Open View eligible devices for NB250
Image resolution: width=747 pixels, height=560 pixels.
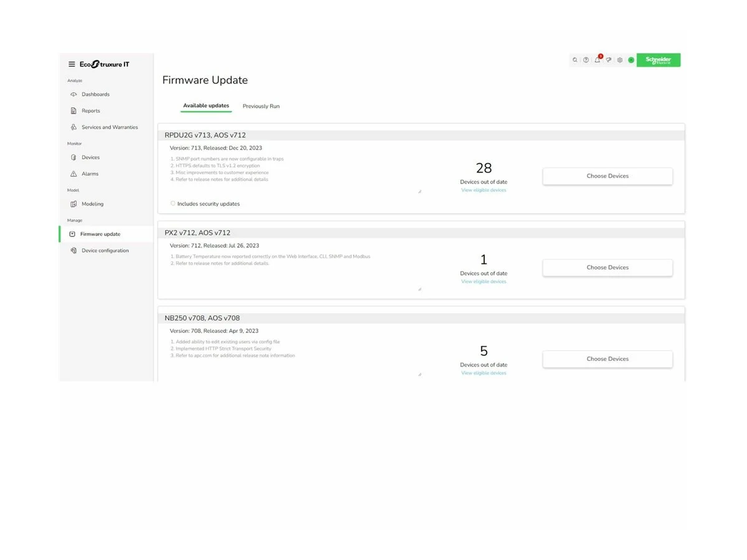[x=484, y=373]
